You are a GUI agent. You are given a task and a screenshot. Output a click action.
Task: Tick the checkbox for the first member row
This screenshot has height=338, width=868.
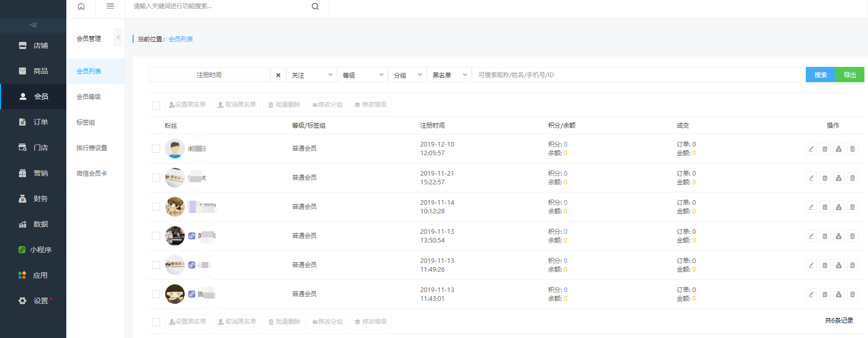click(x=156, y=149)
